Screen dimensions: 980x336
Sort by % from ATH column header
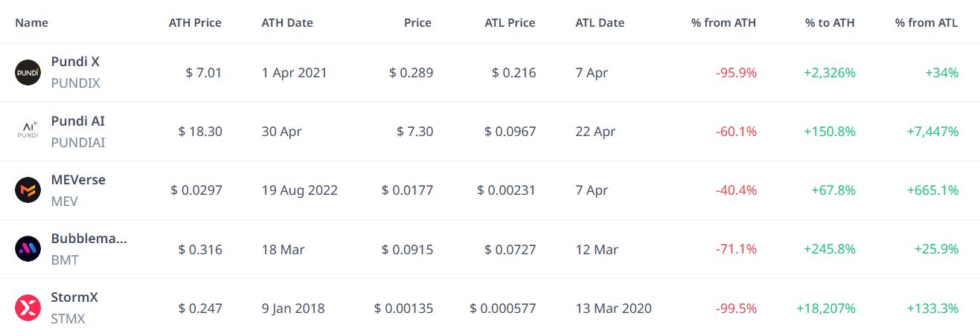coord(723,22)
